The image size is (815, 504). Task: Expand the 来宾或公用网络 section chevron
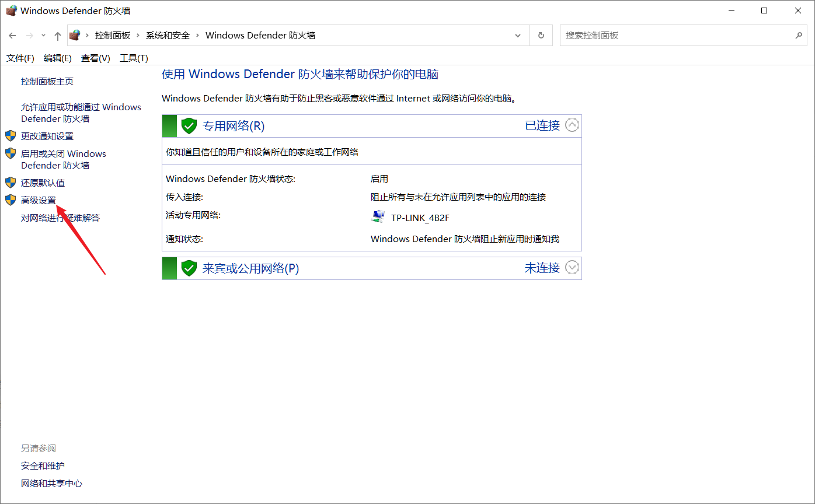pyautogui.click(x=572, y=268)
